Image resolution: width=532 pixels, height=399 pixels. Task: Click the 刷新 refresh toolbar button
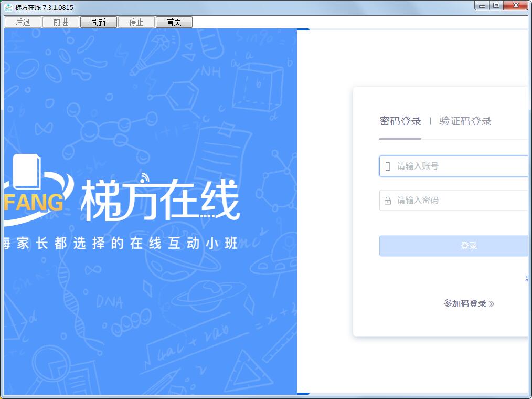point(99,22)
